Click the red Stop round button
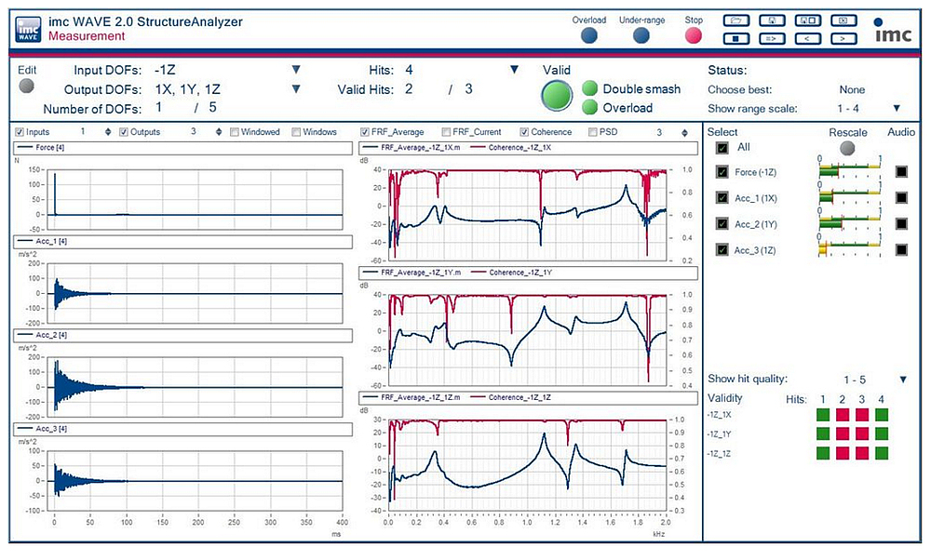Image resolution: width=931 pixels, height=560 pixels. click(693, 36)
